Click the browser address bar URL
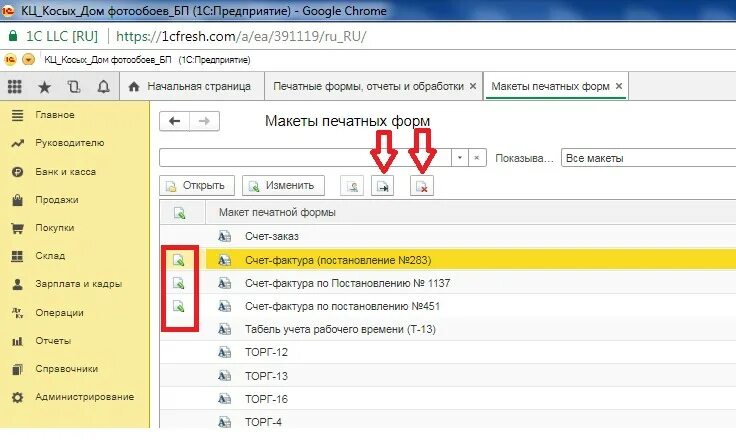This screenshot has height=440, width=736. pyautogui.click(x=241, y=36)
